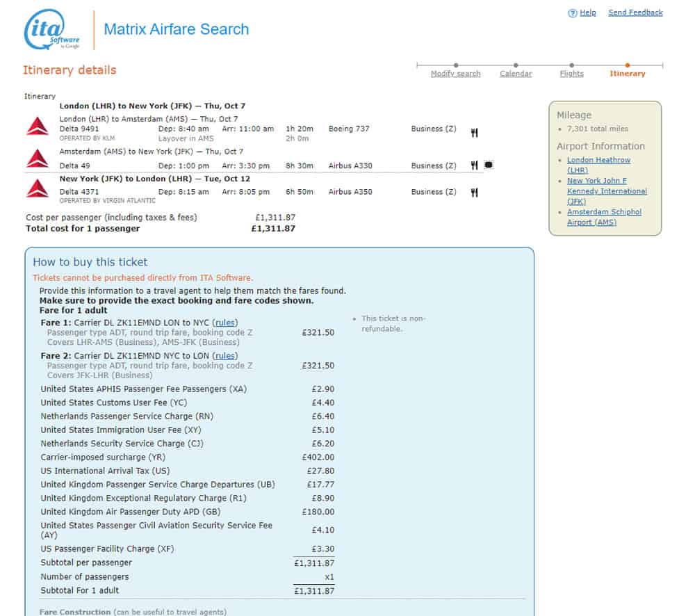
Task: Click the Airbus A350 aircraft text
Action: coord(350,192)
